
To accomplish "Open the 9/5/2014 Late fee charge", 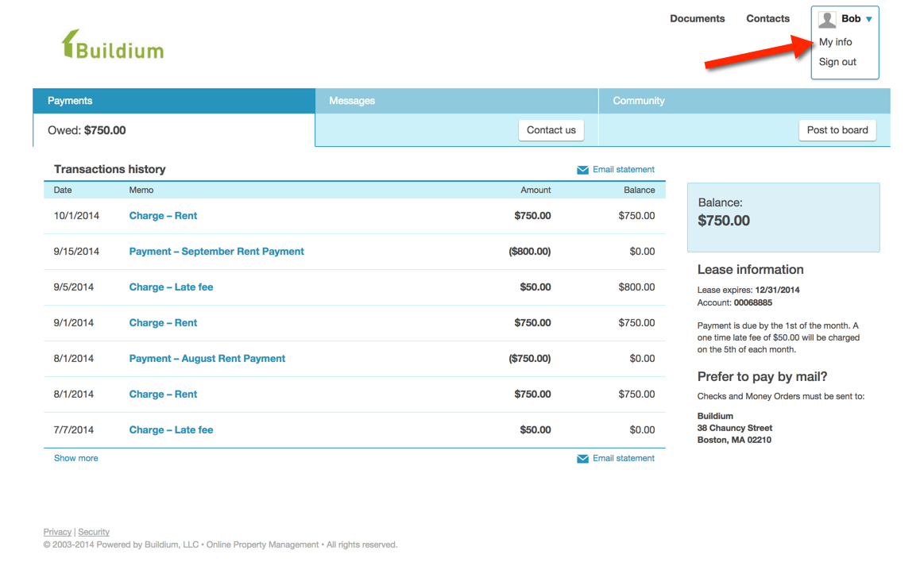I will click(171, 287).
